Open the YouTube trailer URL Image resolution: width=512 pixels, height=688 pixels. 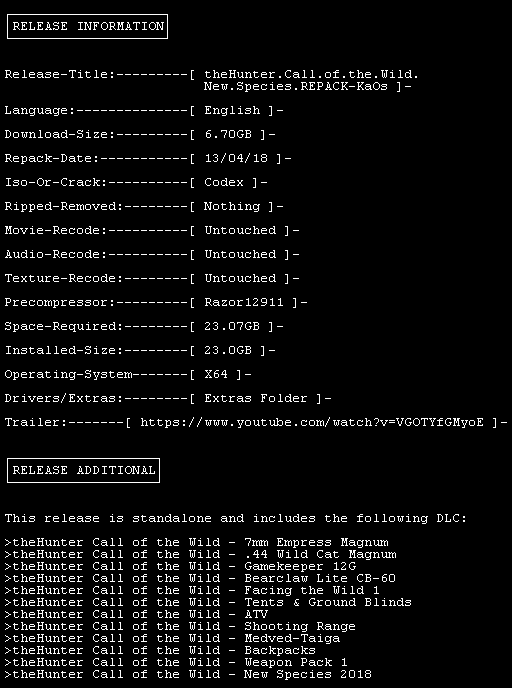click(x=312, y=423)
